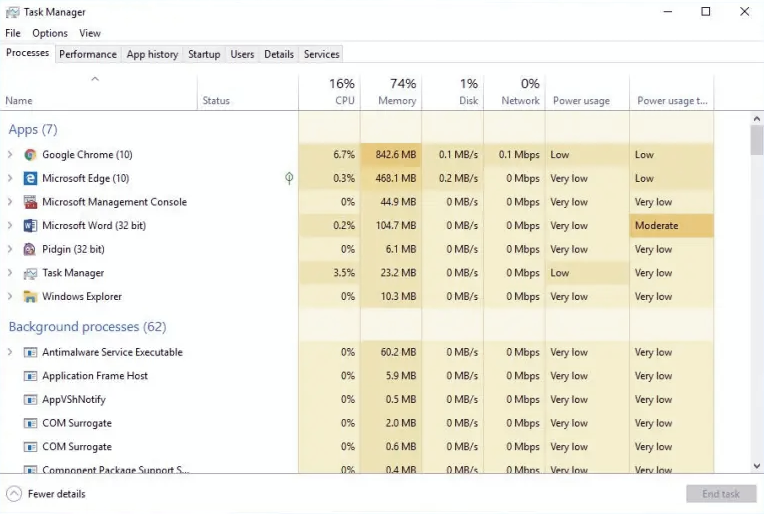This screenshot has height=514, width=764.
Task: Expand the Windows Explorer process group
Action: (x=10, y=296)
